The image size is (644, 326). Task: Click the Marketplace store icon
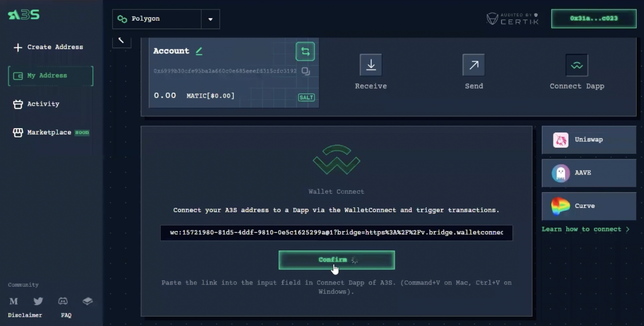point(18,133)
